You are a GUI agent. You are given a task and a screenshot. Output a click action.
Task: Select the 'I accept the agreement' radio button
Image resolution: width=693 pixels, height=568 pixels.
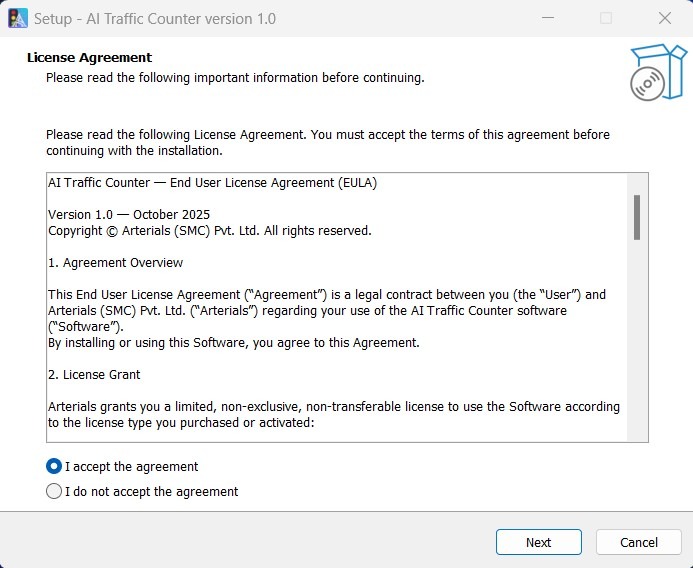(54, 466)
